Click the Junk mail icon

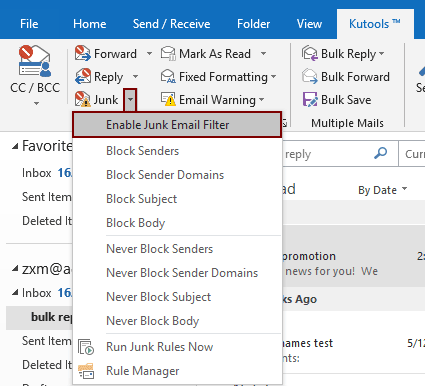[83, 99]
